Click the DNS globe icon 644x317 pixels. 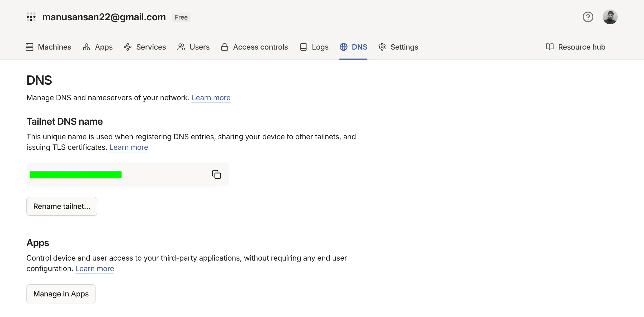(343, 47)
